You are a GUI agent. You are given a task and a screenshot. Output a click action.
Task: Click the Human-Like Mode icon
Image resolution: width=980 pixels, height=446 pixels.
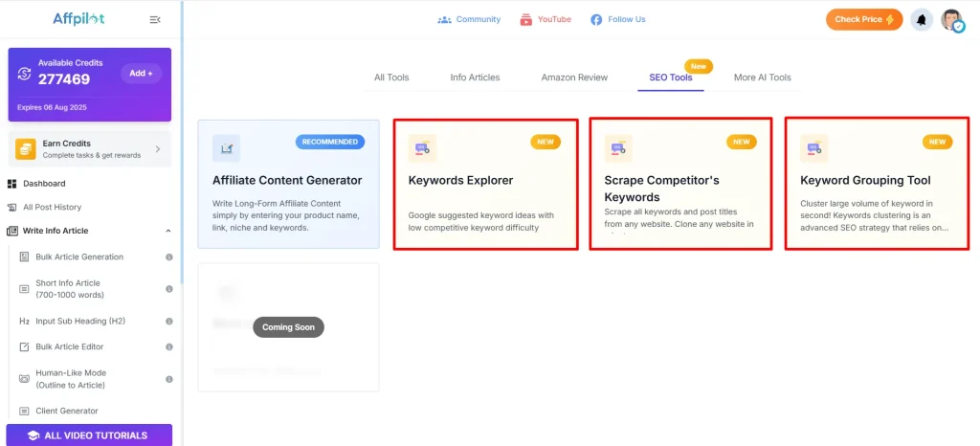tap(24, 379)
